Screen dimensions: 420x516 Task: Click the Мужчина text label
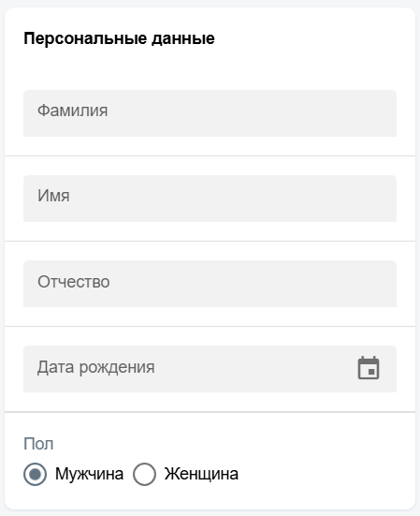(89, 474)
